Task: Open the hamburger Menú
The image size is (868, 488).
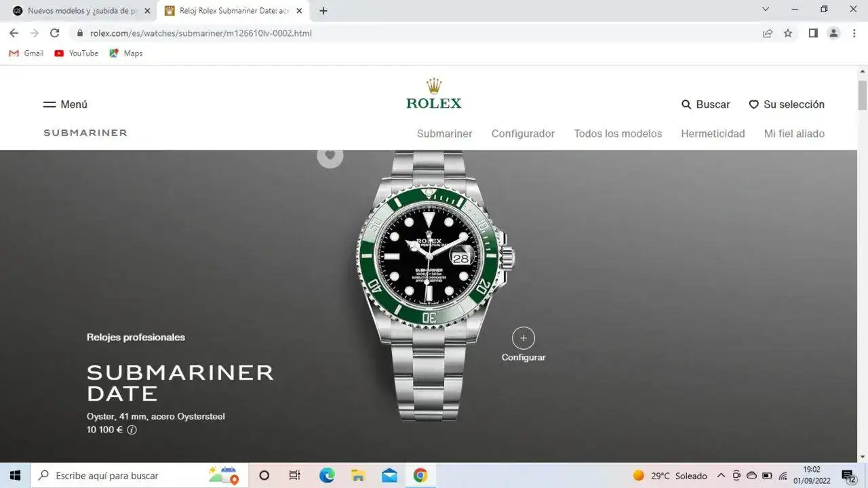Action: pyautogui.click(x=66, y=104)
